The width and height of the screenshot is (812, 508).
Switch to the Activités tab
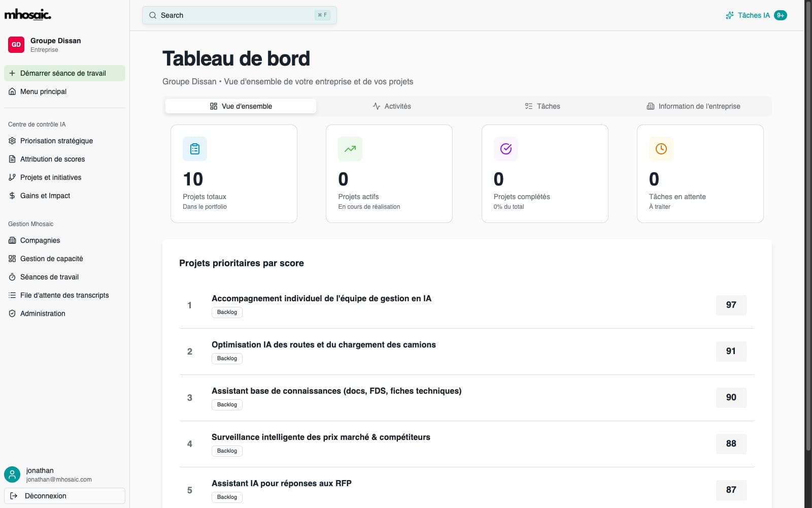(392, 106)
